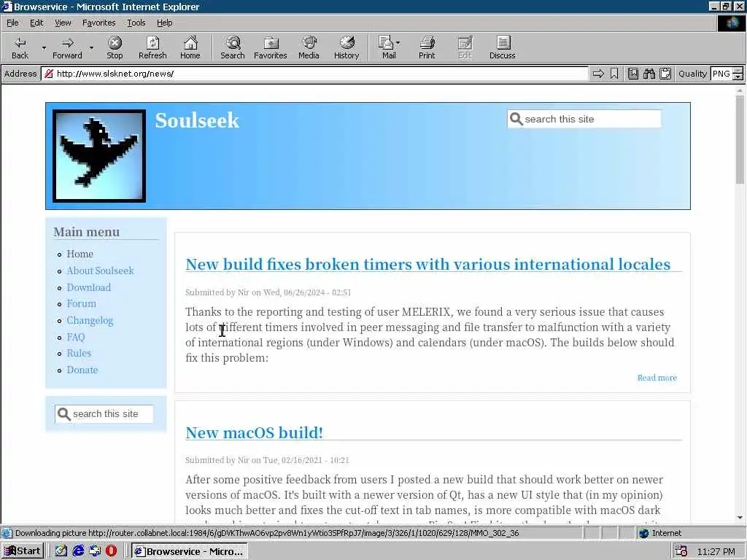Screen dimensions: 747x560
Task: Open the Home link in Main menu
Action: tap(80, 254)
